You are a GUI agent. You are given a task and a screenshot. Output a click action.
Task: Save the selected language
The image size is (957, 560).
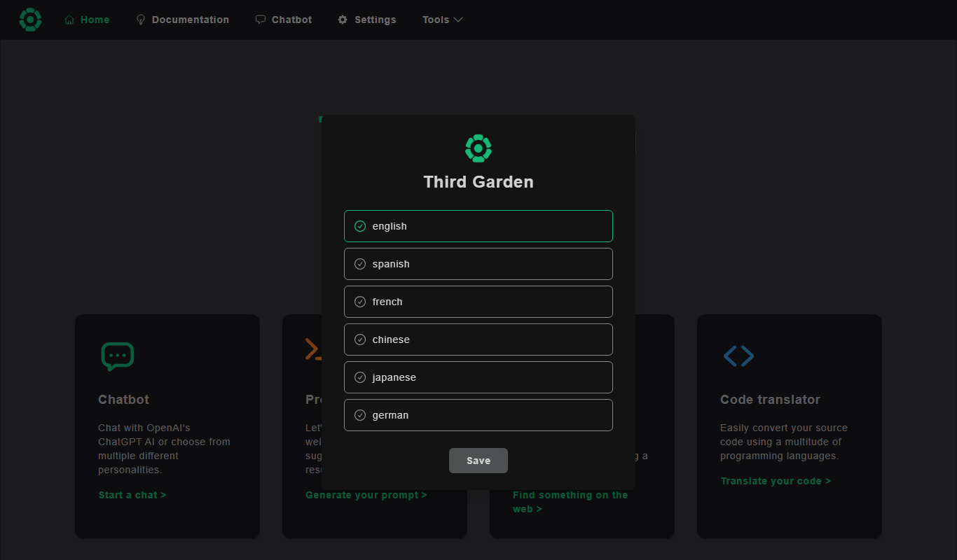click(478, 461)
